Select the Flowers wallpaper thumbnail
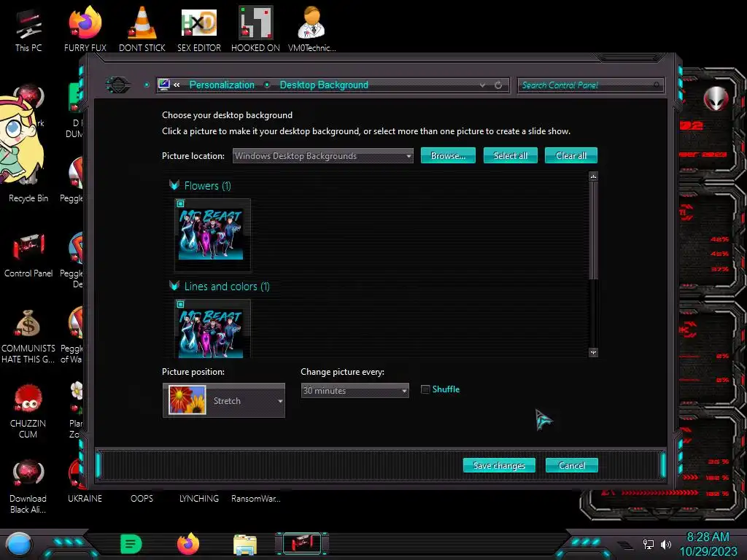This screenshot has width=747, height=560. pyautogui.click(x=212, y=236)
